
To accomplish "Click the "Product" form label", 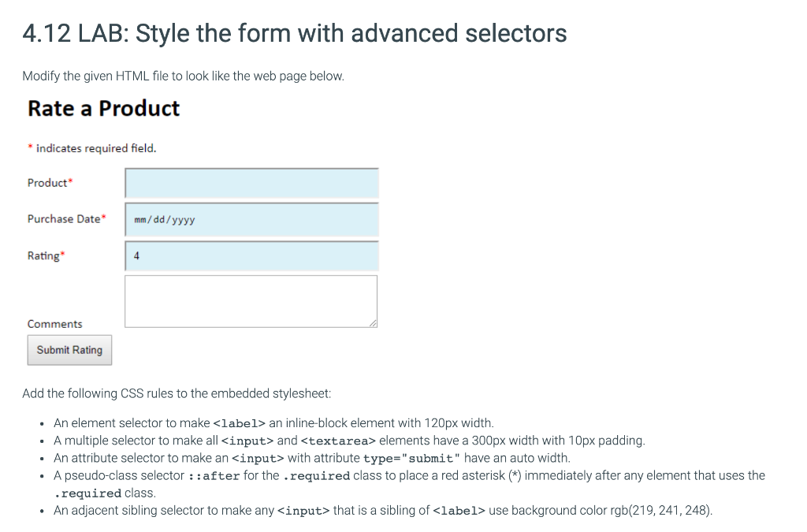I will (47, 183).
